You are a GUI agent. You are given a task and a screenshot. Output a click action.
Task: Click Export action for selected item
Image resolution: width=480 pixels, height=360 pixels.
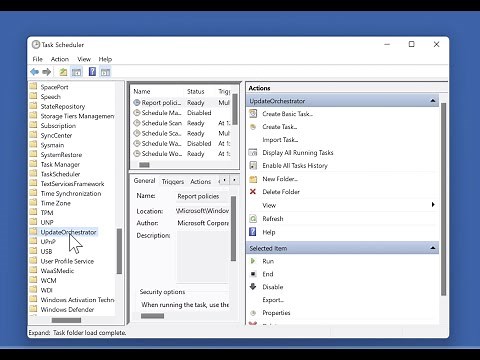pos(273,300)
